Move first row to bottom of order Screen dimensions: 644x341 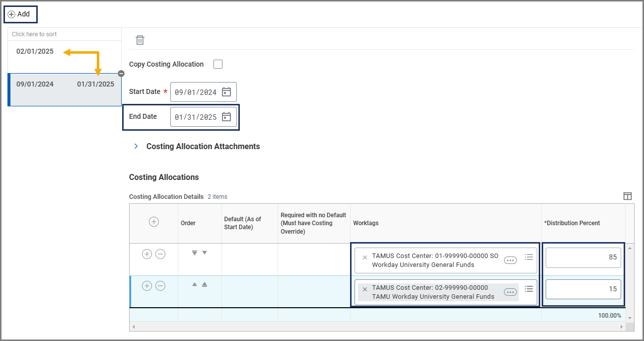pyautogui.click(x=195, y=253)
